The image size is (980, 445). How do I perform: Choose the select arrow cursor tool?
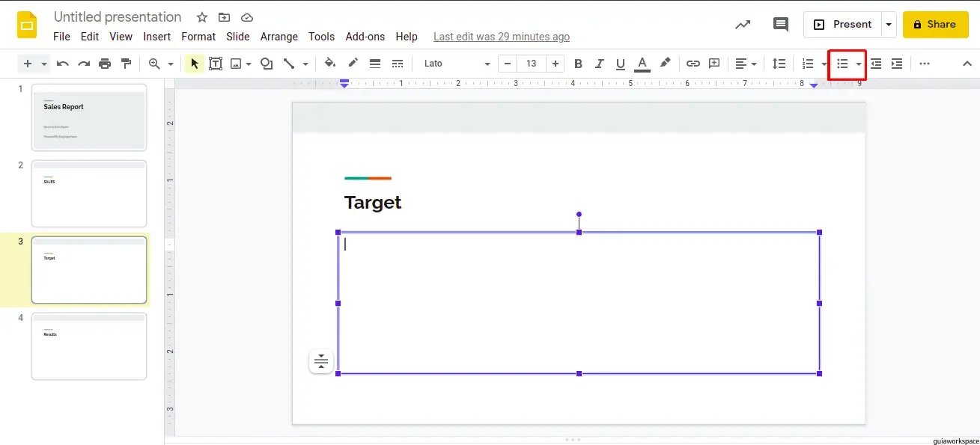195,64
